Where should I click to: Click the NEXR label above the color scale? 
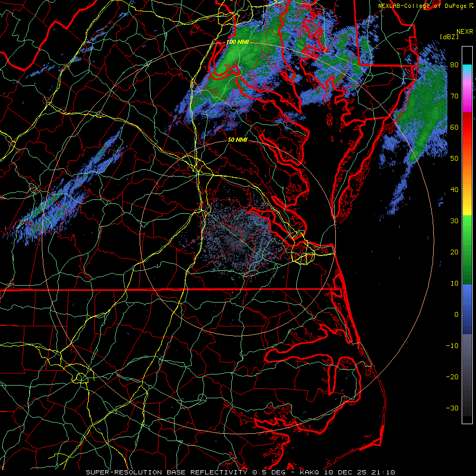[465, 32]
